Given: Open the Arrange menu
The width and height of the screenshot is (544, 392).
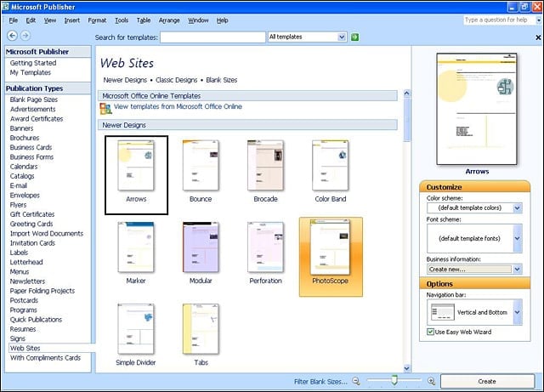Looking at the screenshot, I should click(169, 20).
